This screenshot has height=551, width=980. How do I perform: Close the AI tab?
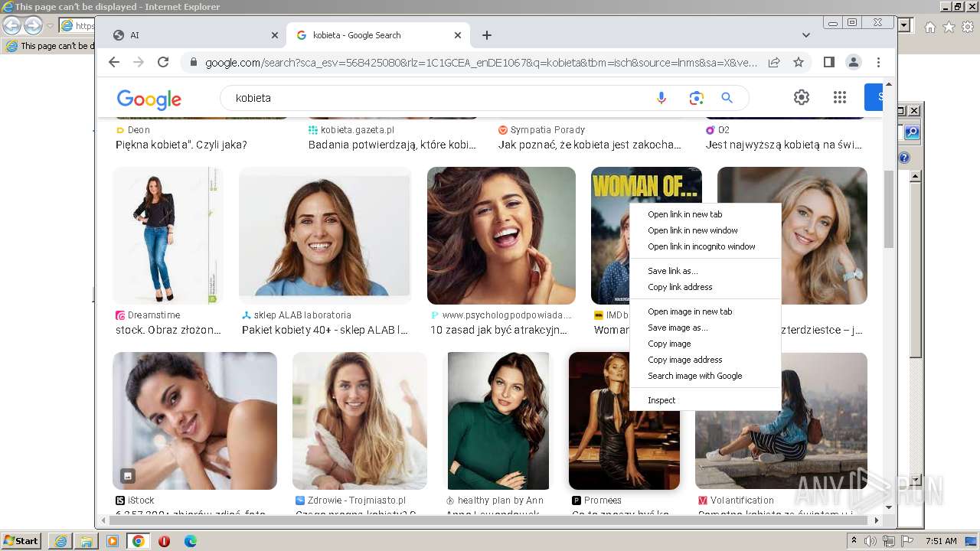click(x=275, y=35)
